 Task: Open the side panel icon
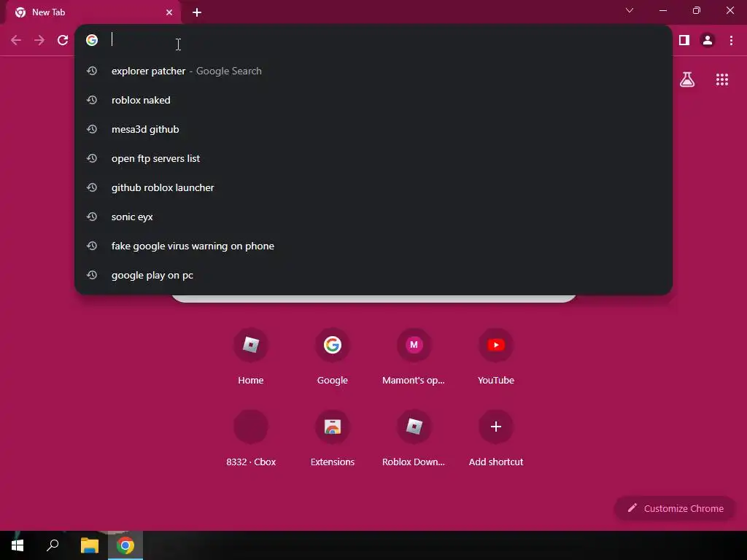[684, 41]
